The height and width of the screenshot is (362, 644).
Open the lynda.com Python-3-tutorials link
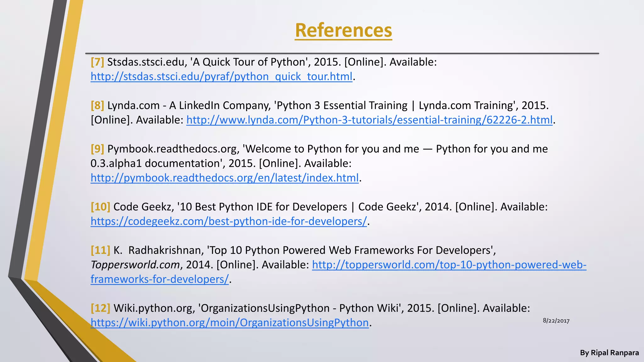tap(369, 120)
